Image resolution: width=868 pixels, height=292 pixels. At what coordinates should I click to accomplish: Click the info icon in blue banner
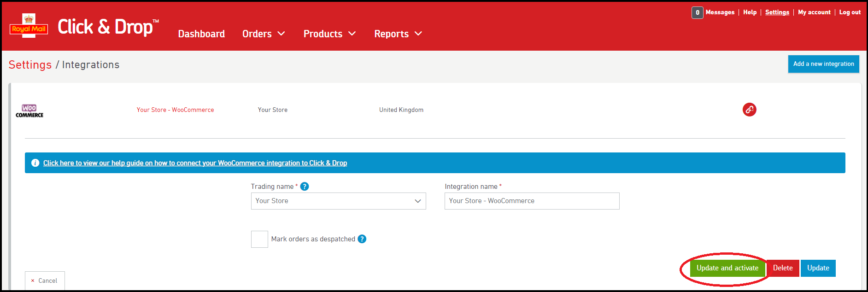35,163
